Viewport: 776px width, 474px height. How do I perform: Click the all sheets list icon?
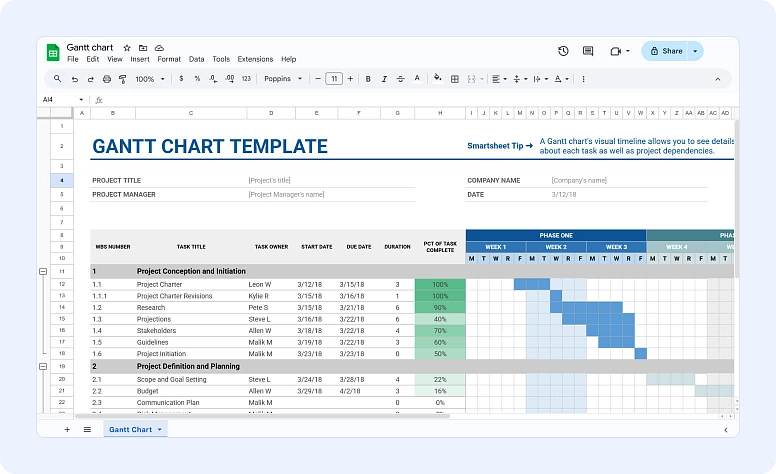[87, 429]
